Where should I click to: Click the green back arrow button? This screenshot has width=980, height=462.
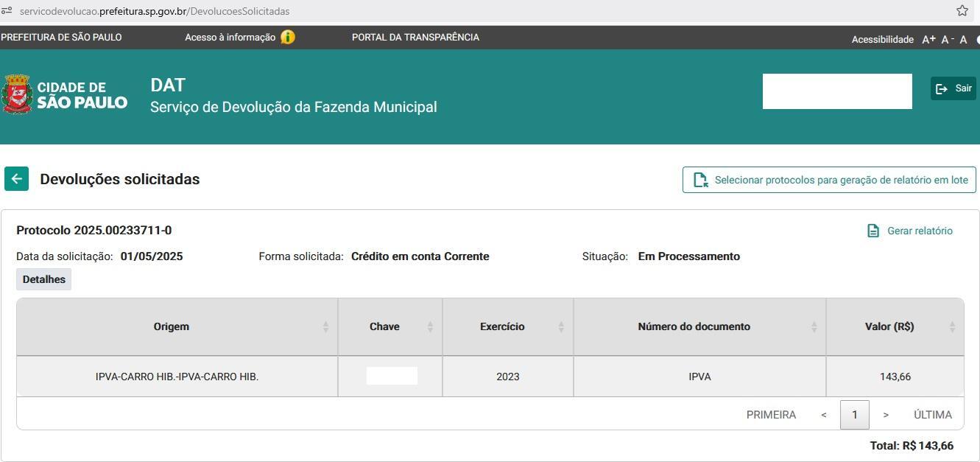click(x=16, y=179)
